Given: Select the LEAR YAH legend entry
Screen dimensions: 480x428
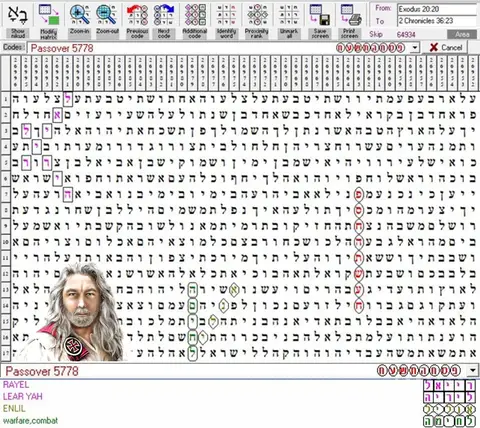Looking at the screenshot, I should tap(23, 397).
